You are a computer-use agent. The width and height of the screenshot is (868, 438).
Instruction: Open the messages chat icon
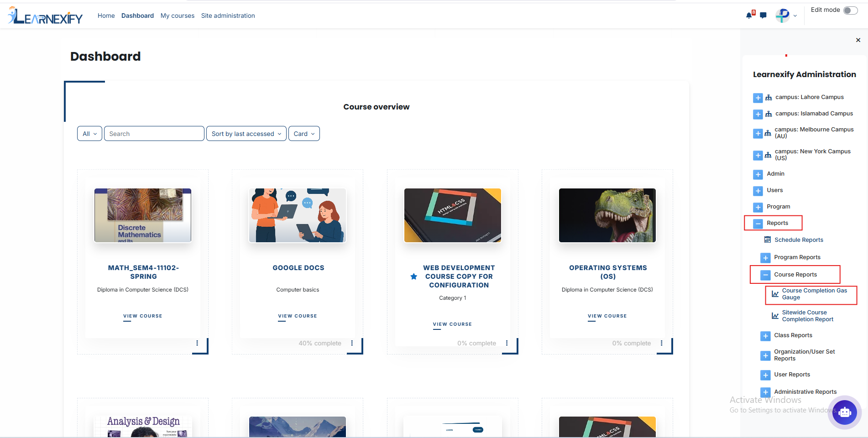pyautogui.click(x=763, y=16)
